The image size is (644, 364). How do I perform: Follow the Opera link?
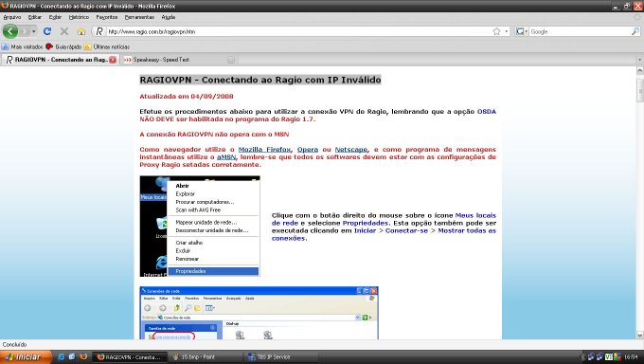(x=308, y=150)
